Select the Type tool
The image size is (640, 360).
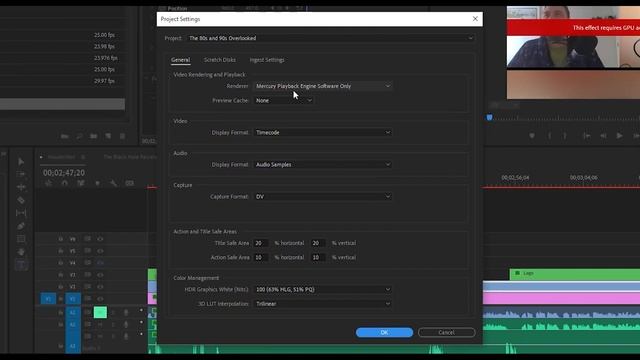click(21, 265)
